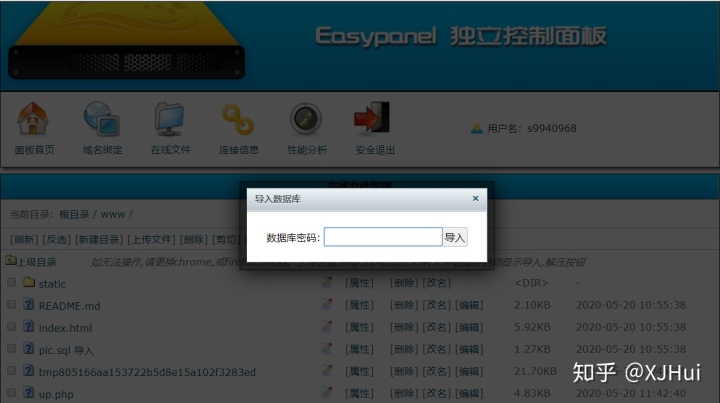Open the 域名绑定 domain binding icon
This screenshot has height=403, width=720.
(102, 118)
